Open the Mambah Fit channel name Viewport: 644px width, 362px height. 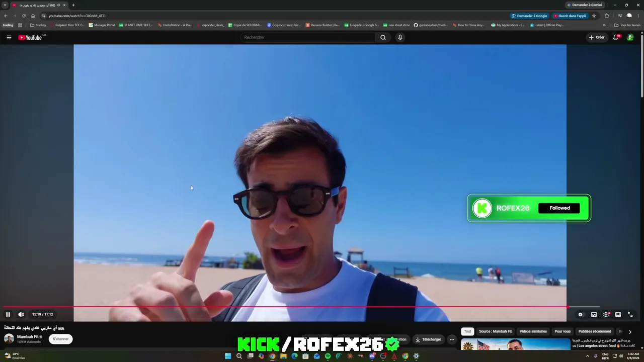coord(28,337)
